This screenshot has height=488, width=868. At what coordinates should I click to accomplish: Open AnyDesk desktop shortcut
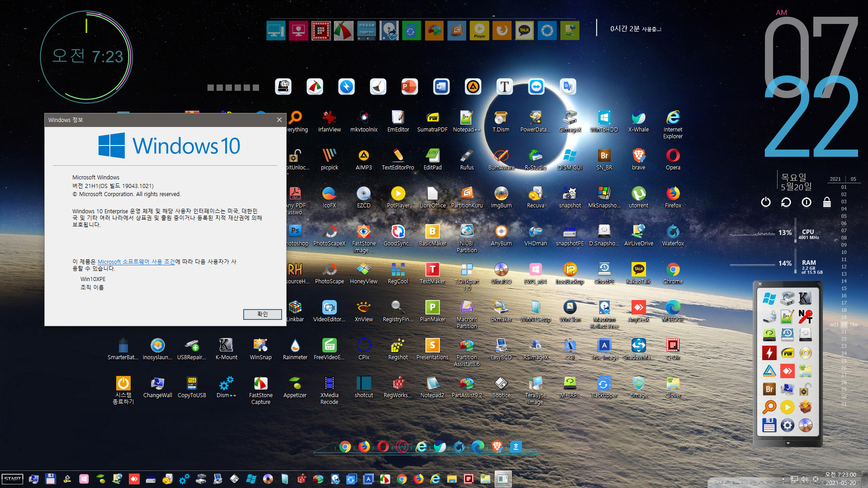tap(638, 311)
